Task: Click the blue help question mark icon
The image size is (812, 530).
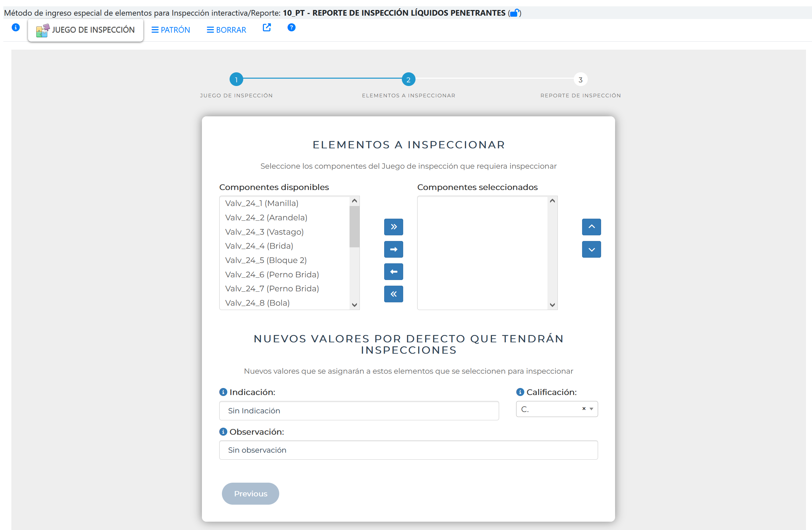Action: [x=291, y=28]
